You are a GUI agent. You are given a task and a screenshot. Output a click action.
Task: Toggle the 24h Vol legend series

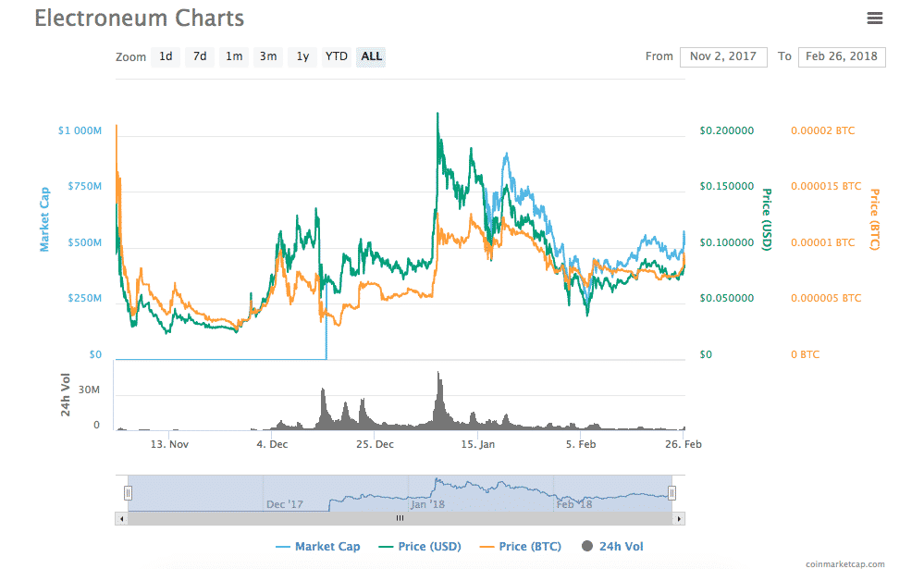612,547
